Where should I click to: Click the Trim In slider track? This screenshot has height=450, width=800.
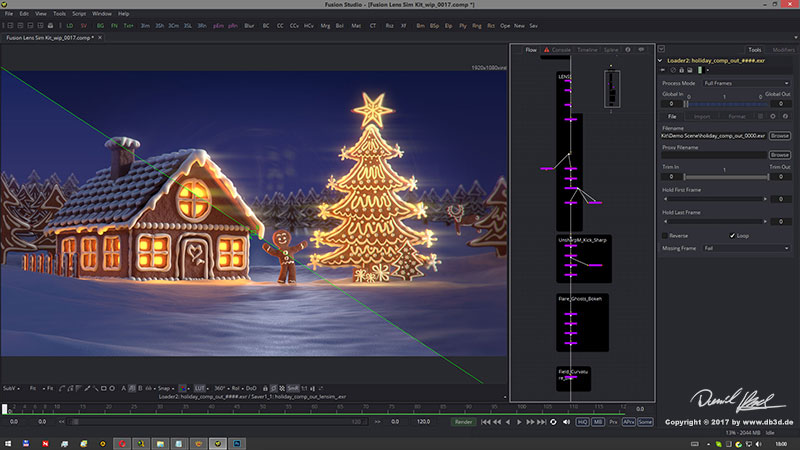[726, 177]
